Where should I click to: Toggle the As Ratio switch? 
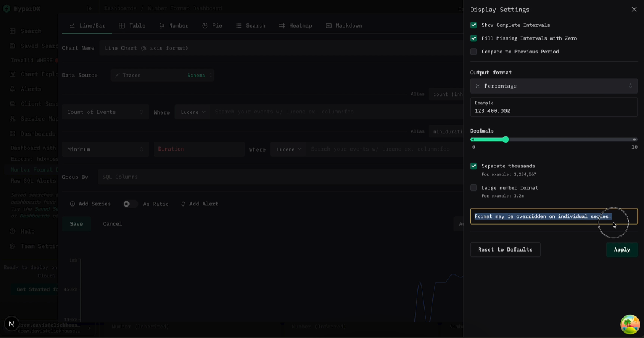coord(130,204)
